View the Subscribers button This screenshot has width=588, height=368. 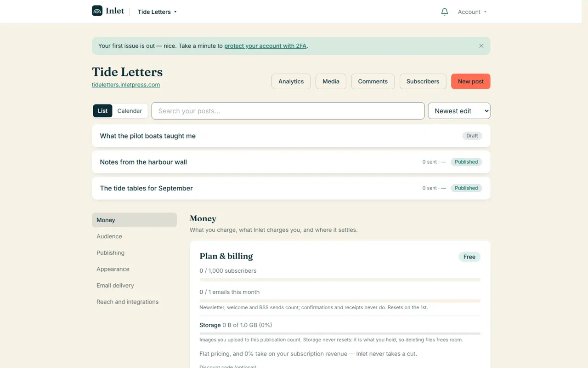click(x=423, y=81)
